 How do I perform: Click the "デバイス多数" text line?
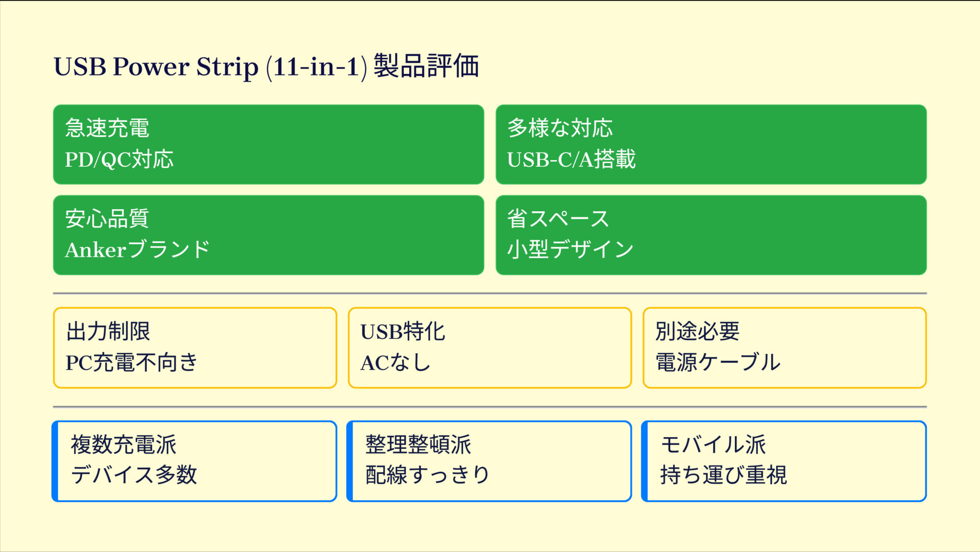point(134,475)
